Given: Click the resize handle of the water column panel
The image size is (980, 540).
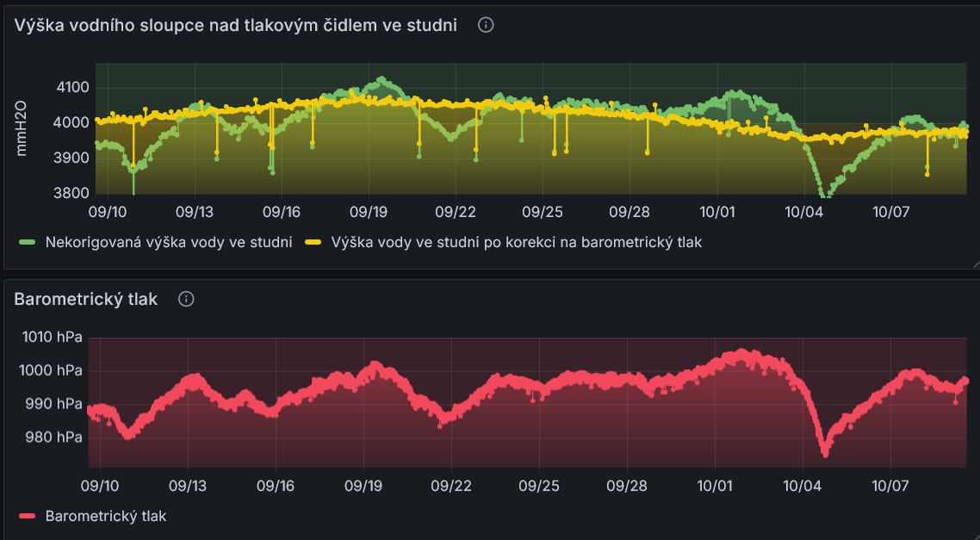Looking at the screenshot, I should tap(974, 264).
